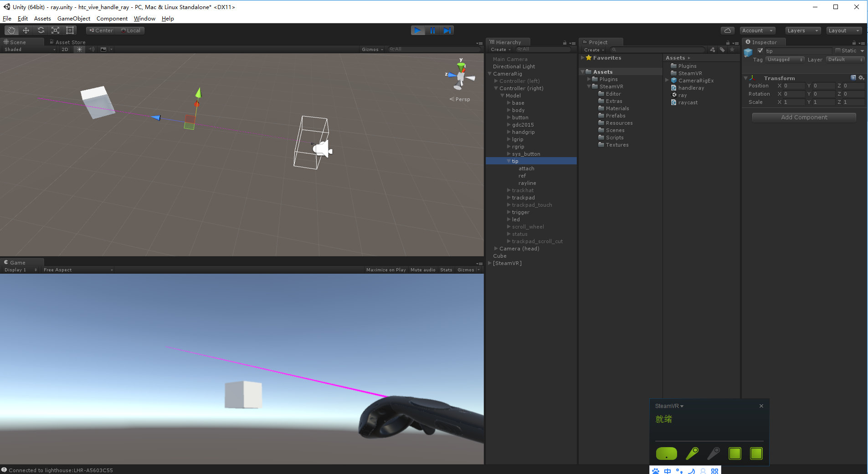Click the Pause button
This screenshot has height=474, width=868.
click(x=432, y=31)
